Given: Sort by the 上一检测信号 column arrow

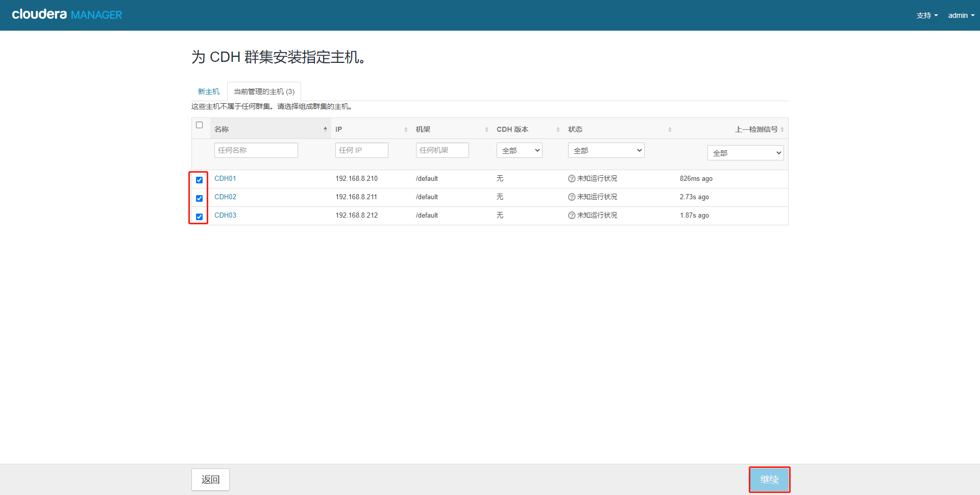Looking at the screenshot, I should [782, 129].
